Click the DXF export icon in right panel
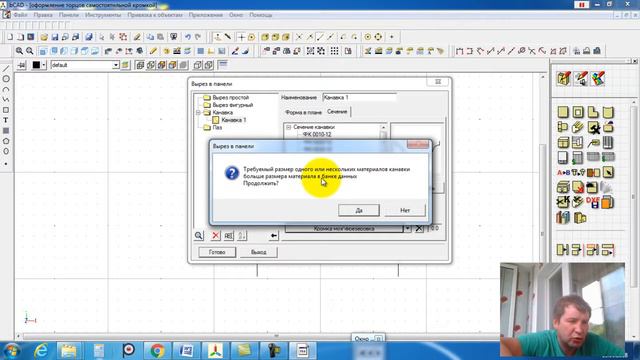This screenshot has width=640, height=360. 593,202
